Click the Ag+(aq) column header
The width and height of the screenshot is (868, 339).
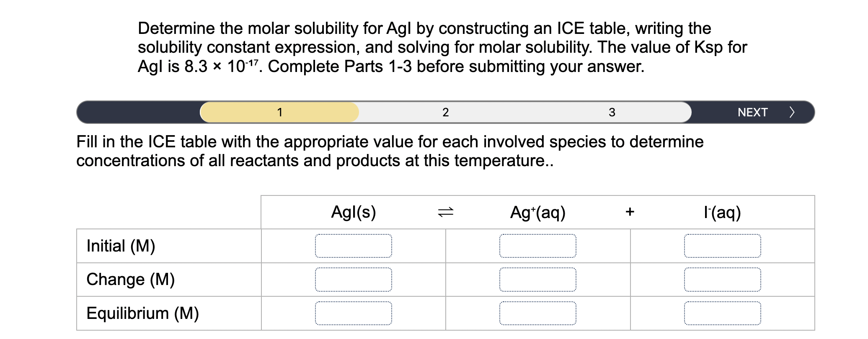click(538, 212)
